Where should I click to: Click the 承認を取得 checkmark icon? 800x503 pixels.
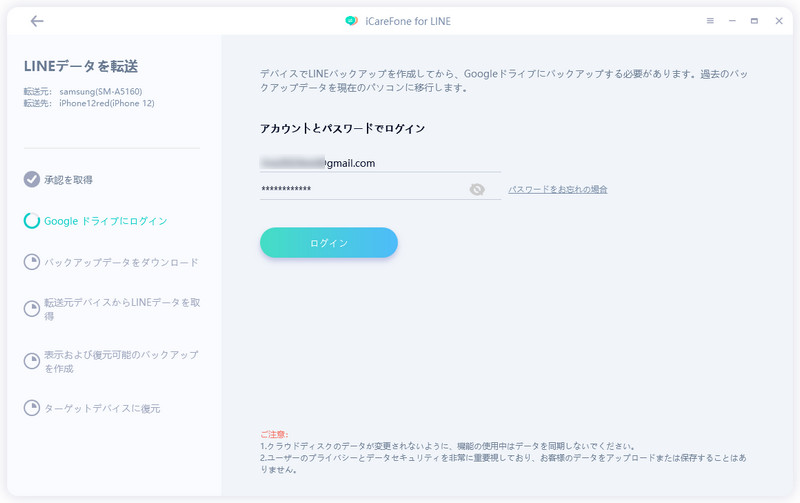[32, 180]
